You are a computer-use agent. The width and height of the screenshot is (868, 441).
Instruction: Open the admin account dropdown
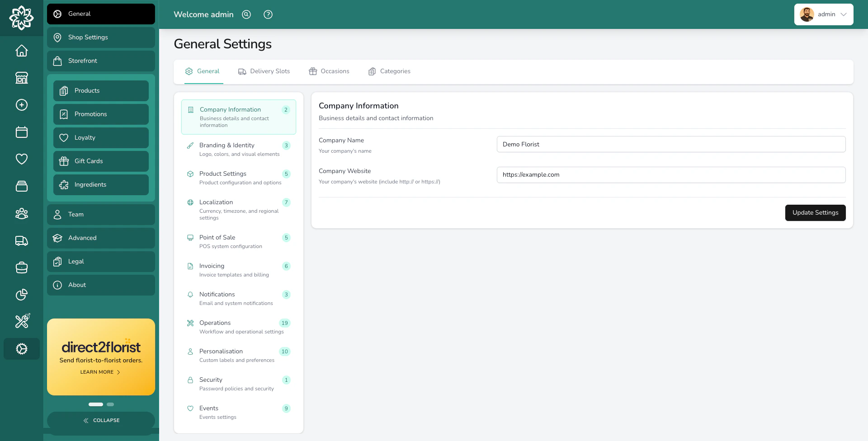[824, 14]
